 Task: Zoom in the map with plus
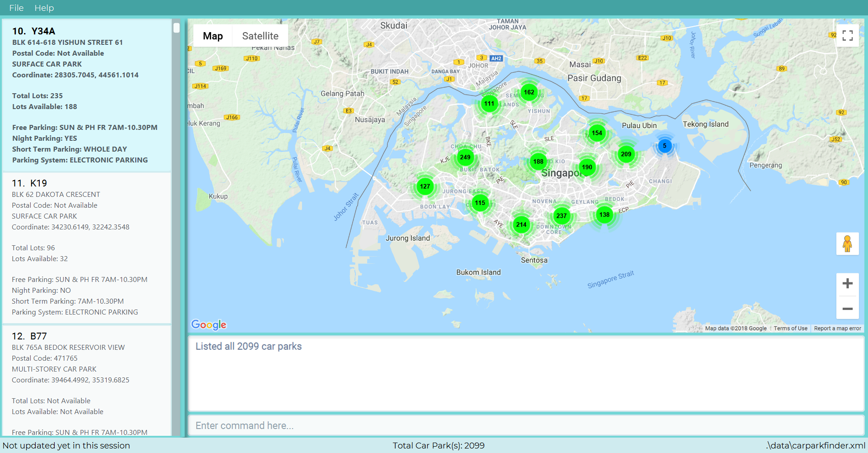pyautogui.click(x=848, y=284)
